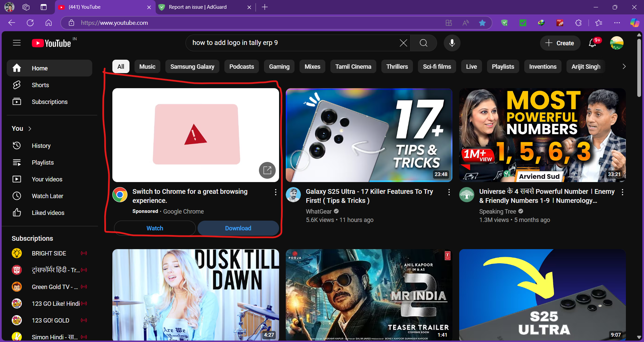Click the external link icon on ad thumbnail
This screenshot has height=342, width=644.
[267, 170]
